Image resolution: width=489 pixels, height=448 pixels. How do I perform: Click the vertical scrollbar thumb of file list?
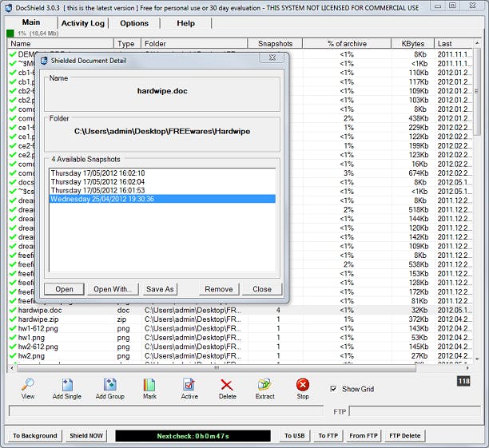476,92
